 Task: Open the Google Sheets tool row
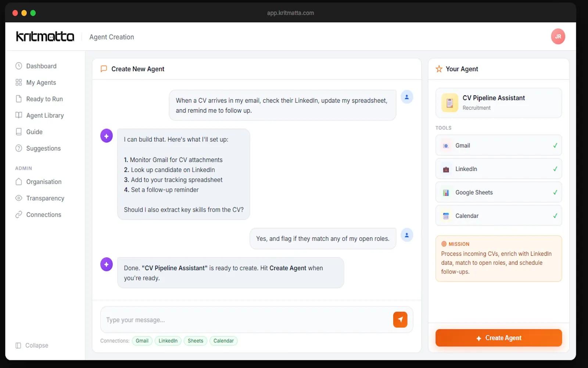[x=498, y=192]
